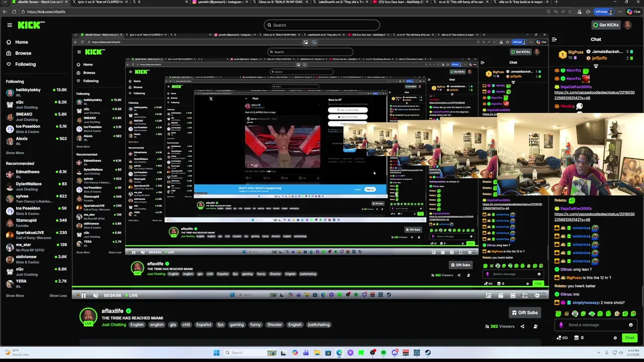Image resolution: width=644 pixels, height=362 pixels.
Task: Select the fps tag
Action: click(220, 325)
